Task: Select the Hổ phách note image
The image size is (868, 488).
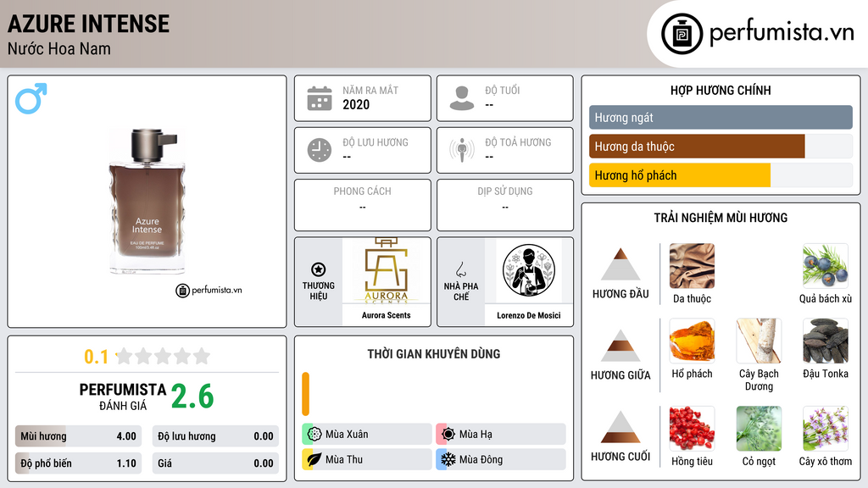Action: pos(692,341)
